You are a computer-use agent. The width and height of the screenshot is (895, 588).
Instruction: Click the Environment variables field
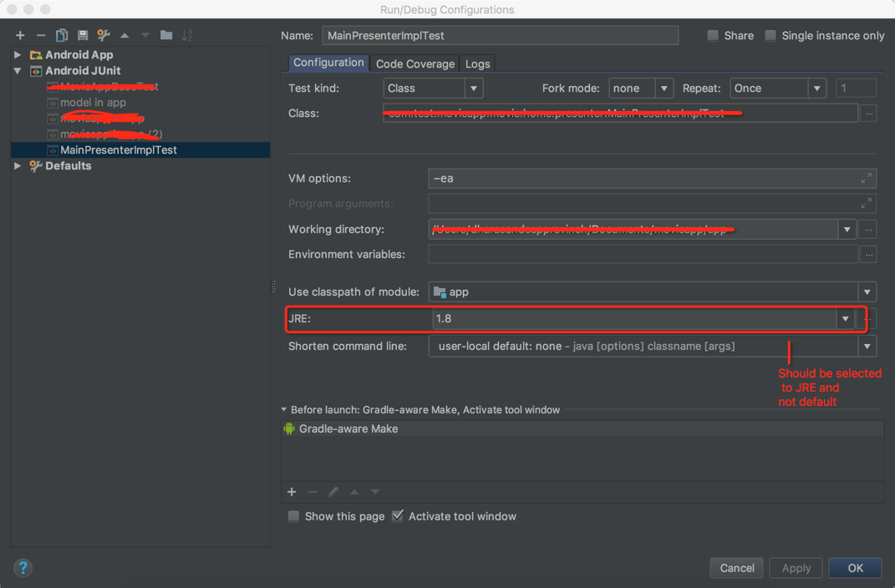[x=643, y=255]
